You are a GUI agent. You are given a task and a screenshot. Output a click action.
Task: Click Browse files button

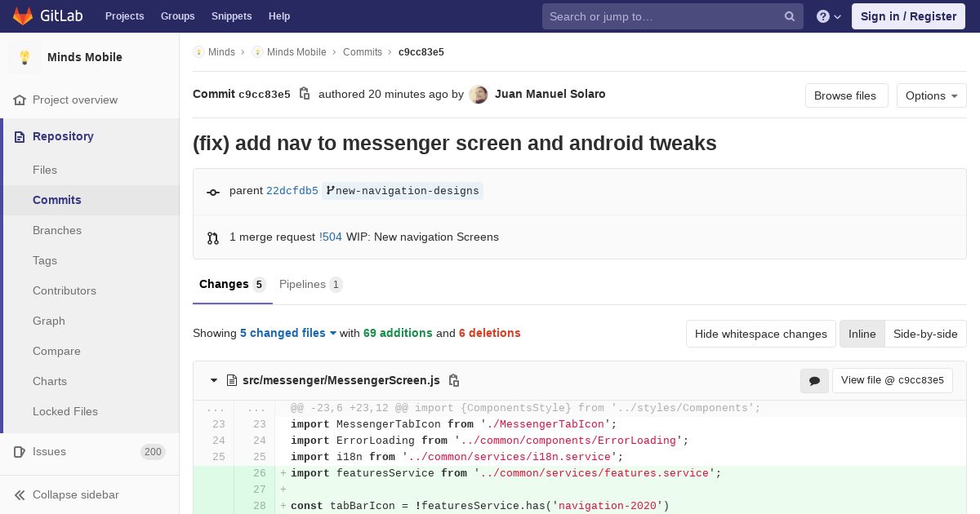coord(846,95)
